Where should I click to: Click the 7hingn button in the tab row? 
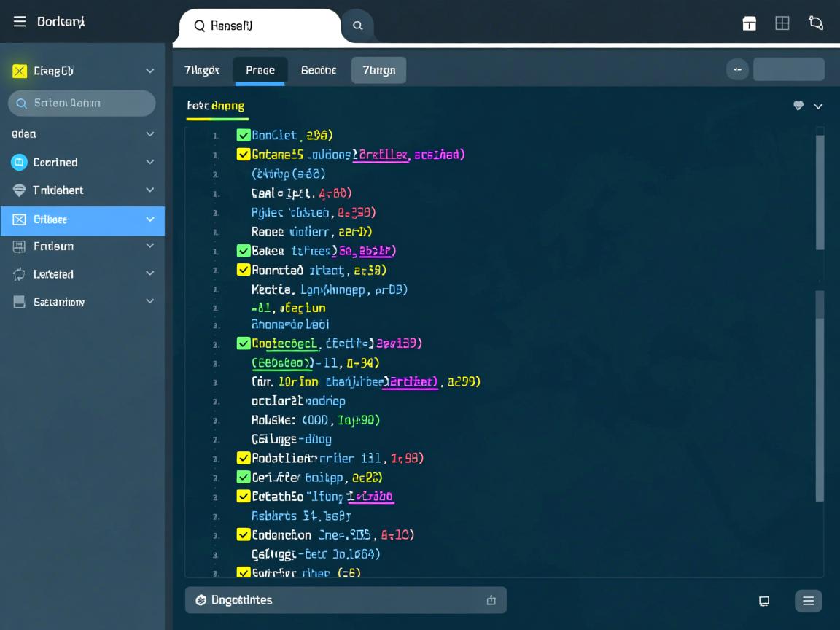[378, 70]
